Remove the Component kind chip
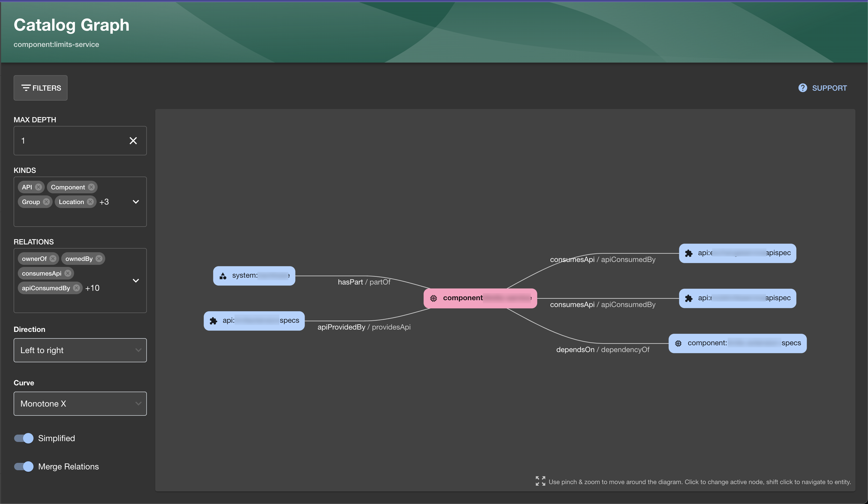The image size is (868, 504). (x=91, y=187)
